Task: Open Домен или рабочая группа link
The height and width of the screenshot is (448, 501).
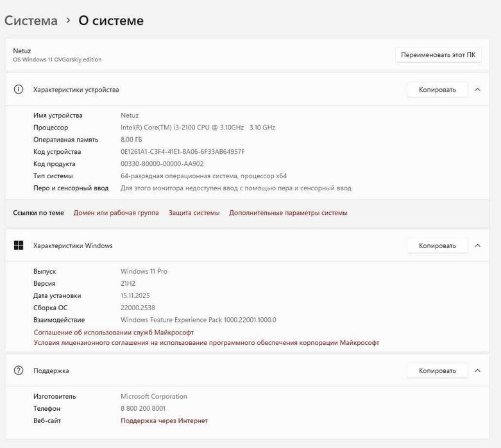Action: (116, 213)
